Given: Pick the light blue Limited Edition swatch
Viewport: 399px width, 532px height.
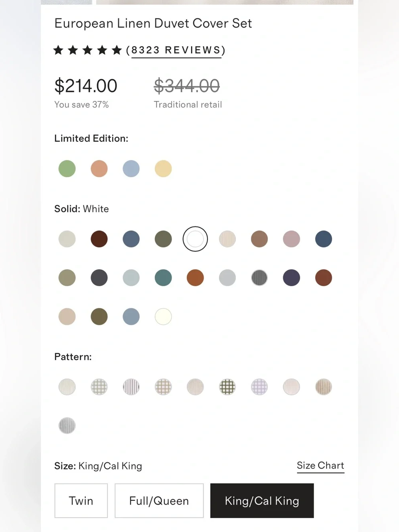Looking at the screenshot, I should click(131, 168).
